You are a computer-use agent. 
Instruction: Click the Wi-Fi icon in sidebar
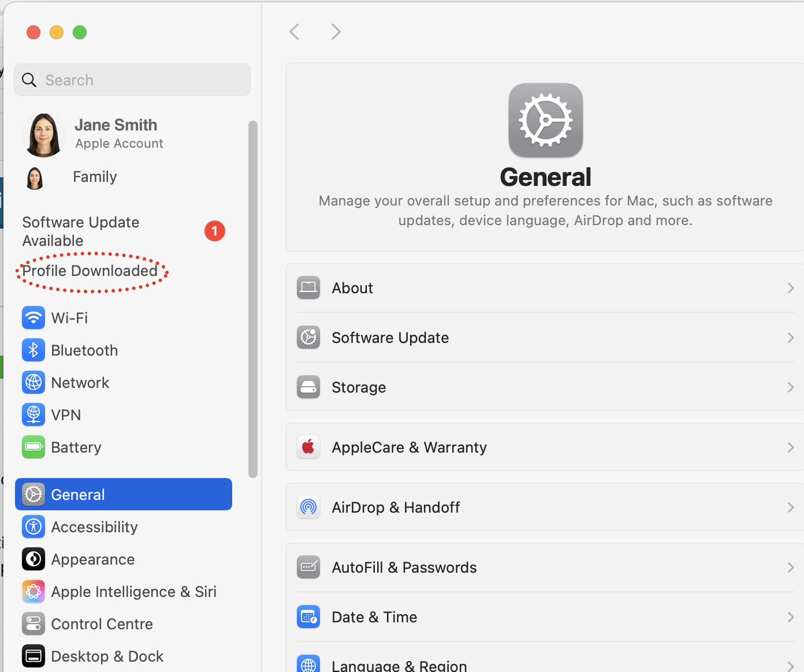[x=33, y=318]
